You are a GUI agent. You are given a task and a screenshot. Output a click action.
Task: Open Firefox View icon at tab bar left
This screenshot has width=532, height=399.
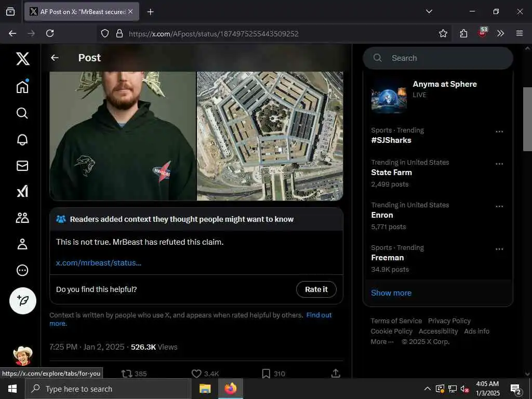pyautogui.click(x=10, y=11)
